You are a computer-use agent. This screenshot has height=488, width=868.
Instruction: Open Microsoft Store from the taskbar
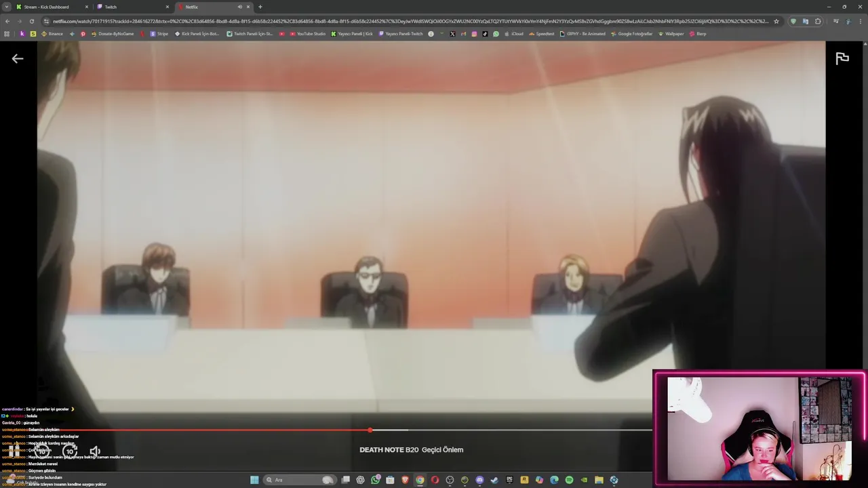(390, 480)
